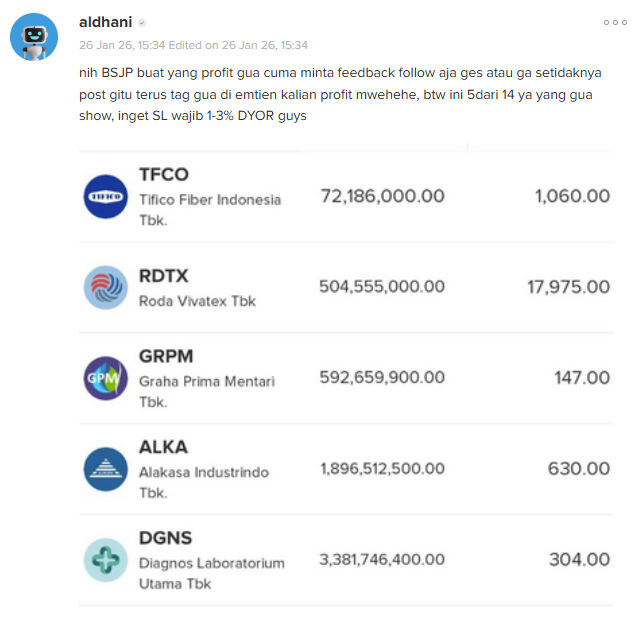This screenshot has height=626, width=643.
Task: Select the ALKA ticker symbol
Action: point(163,447)
